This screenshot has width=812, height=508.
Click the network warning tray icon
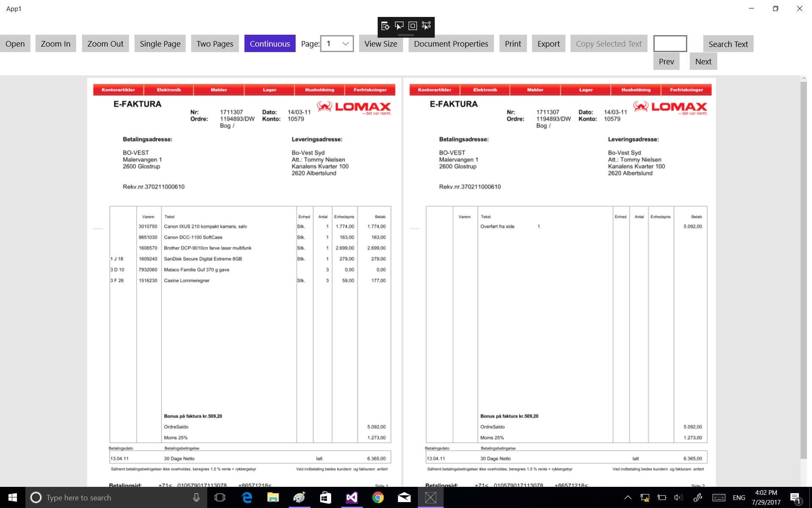pyautogui.click(x=645, y=497)
